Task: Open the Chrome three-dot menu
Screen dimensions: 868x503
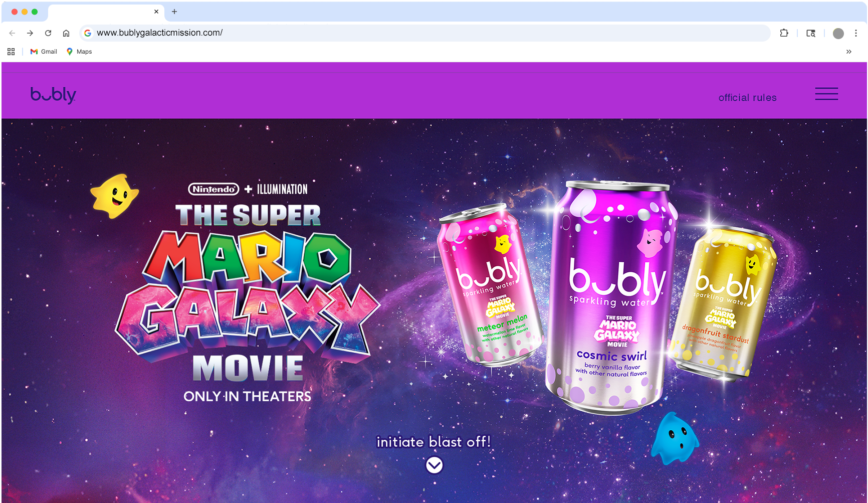Action: click(856, 33)
